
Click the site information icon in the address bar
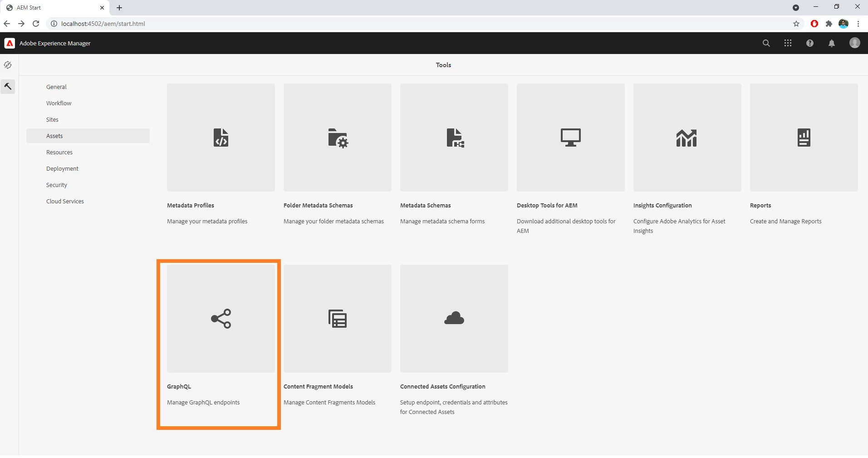(54, 24)
